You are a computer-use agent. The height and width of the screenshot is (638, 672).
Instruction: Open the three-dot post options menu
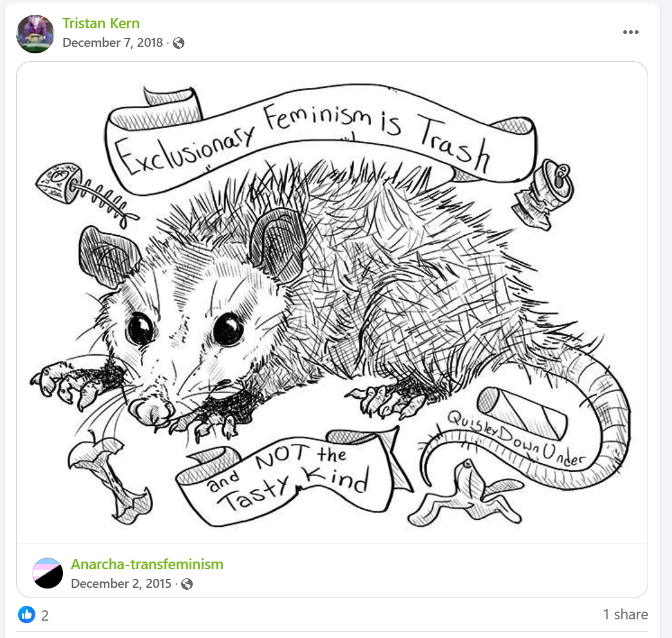coord(630,32)
